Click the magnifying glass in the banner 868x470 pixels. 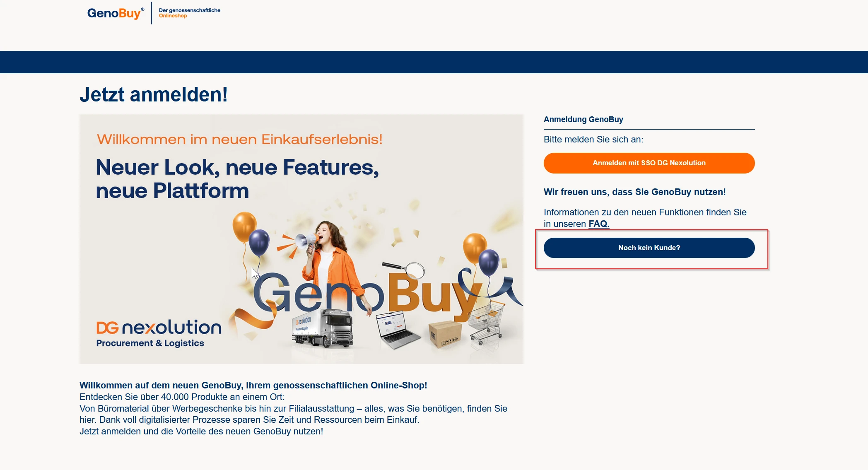(406, 269)
